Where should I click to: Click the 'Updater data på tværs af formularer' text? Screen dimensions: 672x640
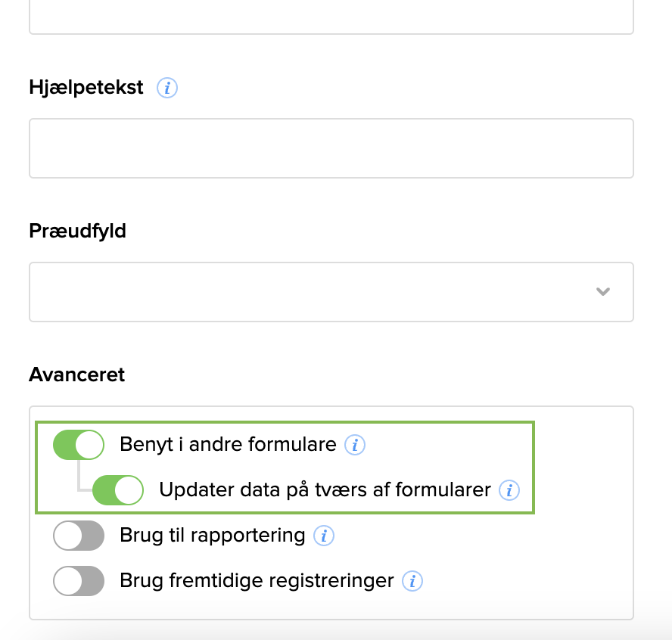(325, 490)
